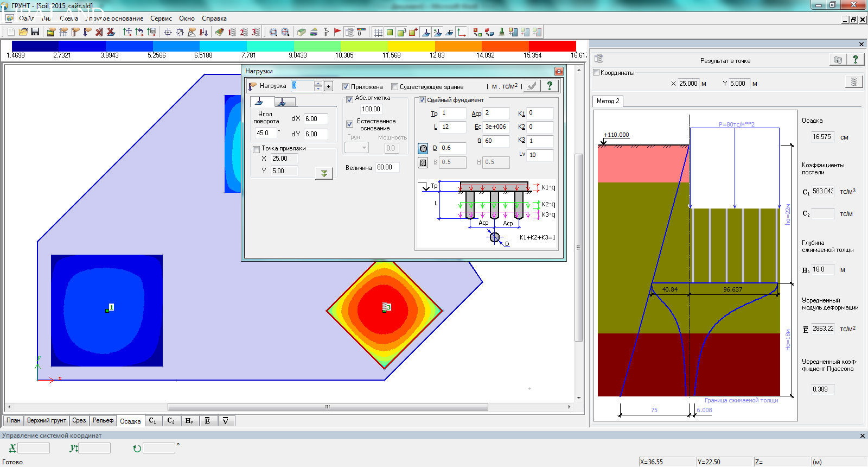Click the red segment of the color scale
Screen dimensions: 868x467
coord(552,47)
